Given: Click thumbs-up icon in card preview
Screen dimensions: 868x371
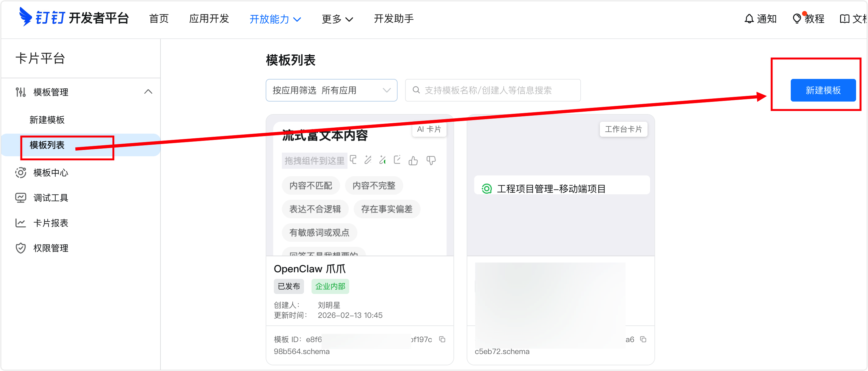Looking at the screenshot, I should point(413,161).
